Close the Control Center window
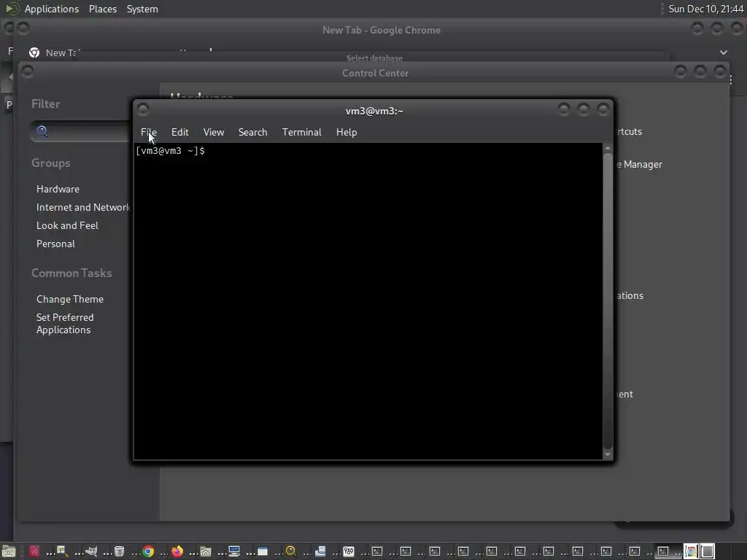Viewport: 747px width, 560px height. [720, 72]
